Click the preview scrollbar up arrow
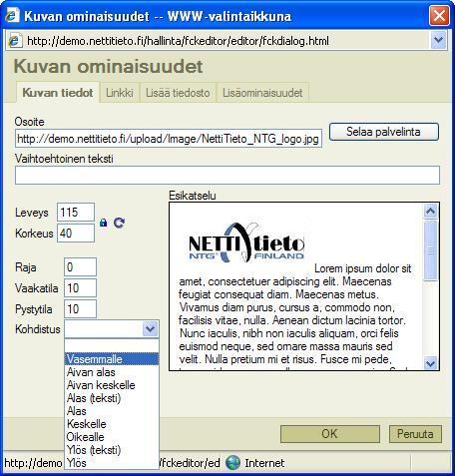This screenshot has height=476, width=455. [431, 211]
